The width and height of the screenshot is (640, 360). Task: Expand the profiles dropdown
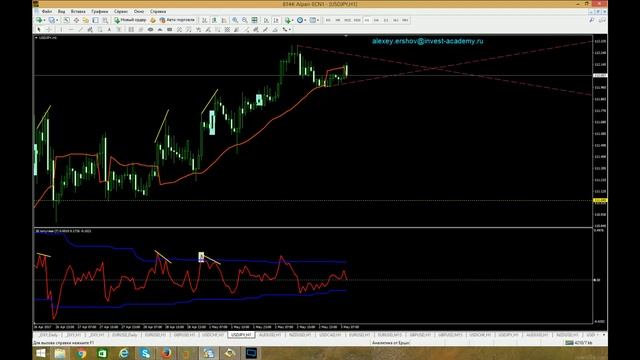click(x=57, y=20)
